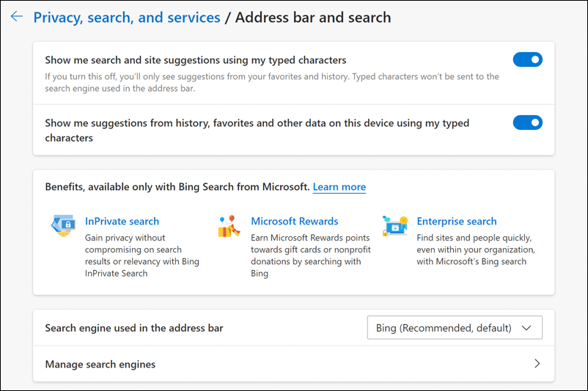
Task: Click the 'Benefits, available only with Bing' text
Action: (177, 187)
